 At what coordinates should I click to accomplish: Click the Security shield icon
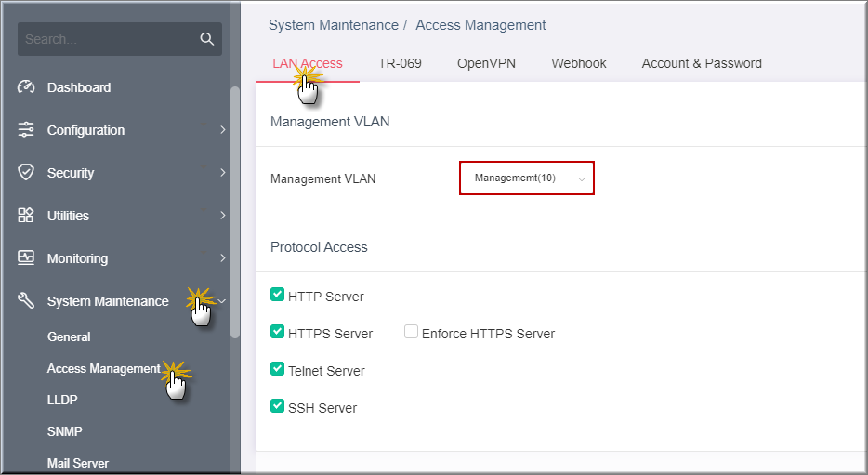click(x=25, y=172)
